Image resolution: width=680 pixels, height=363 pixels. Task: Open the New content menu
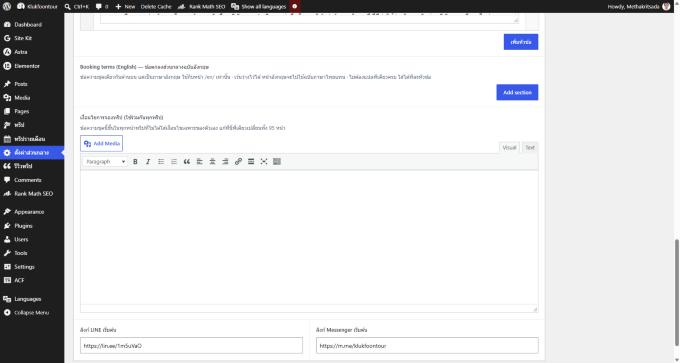coord(125,7)
